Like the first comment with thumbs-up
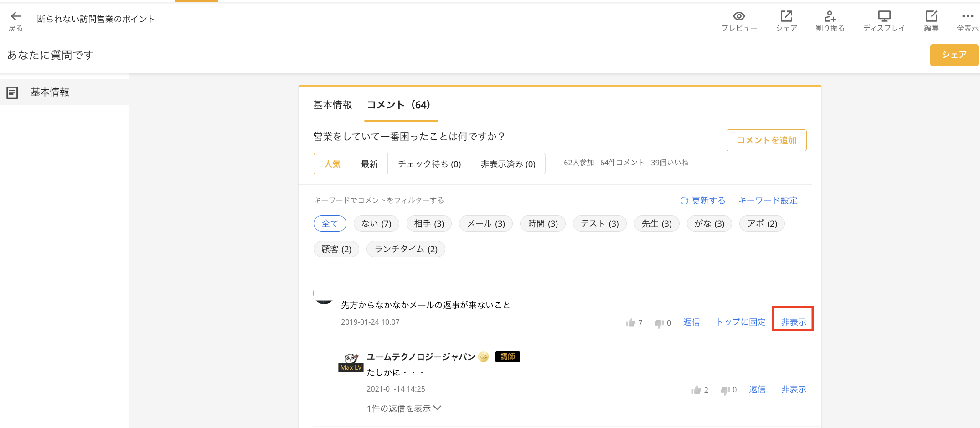The image size is (980, 428). (x=631, y=323)
